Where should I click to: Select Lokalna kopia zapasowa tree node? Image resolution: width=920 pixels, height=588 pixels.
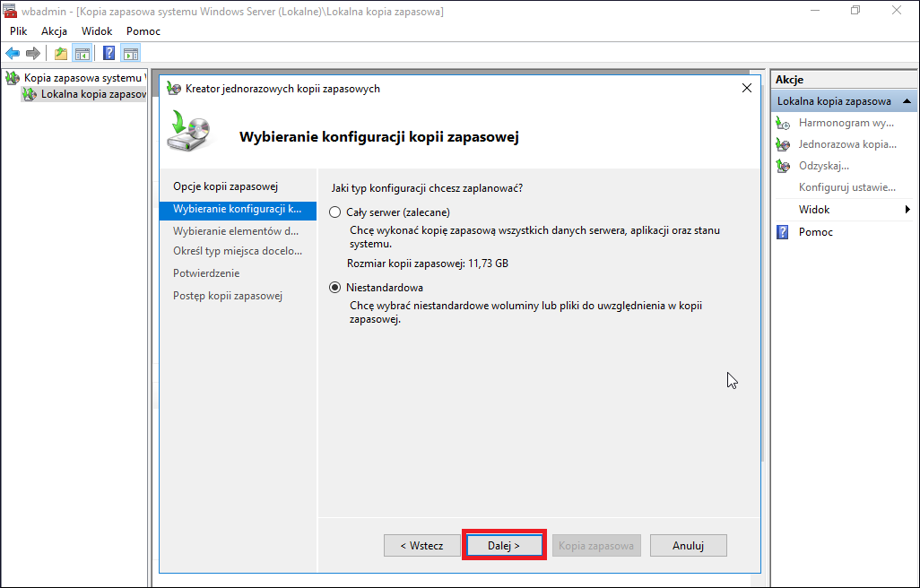tap(92, 94)
